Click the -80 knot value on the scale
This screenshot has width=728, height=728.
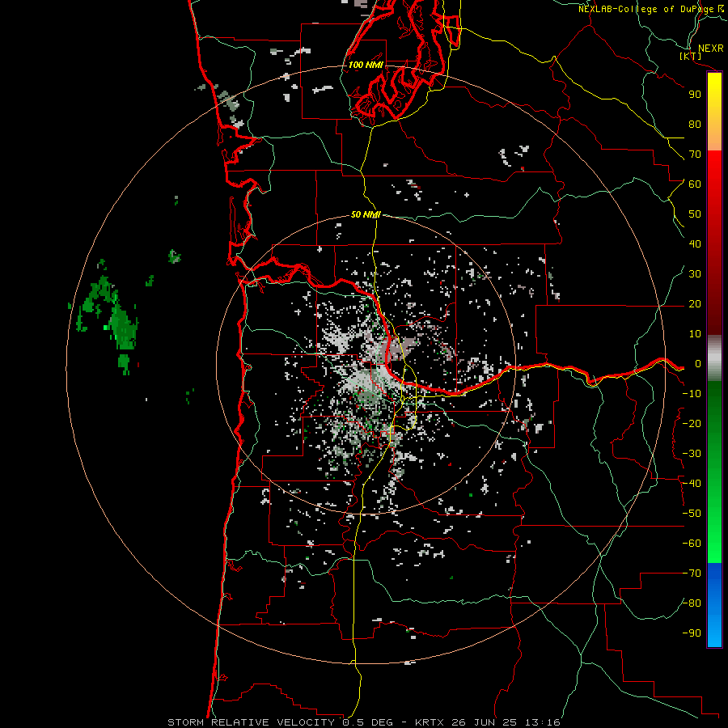pyautogui.click(x=692, y=603)
